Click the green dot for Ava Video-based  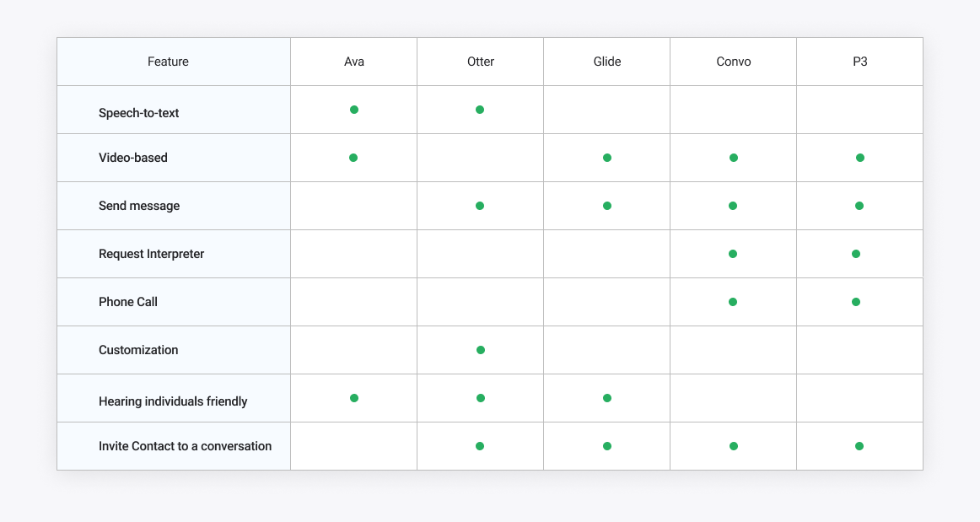pos(353,158)
